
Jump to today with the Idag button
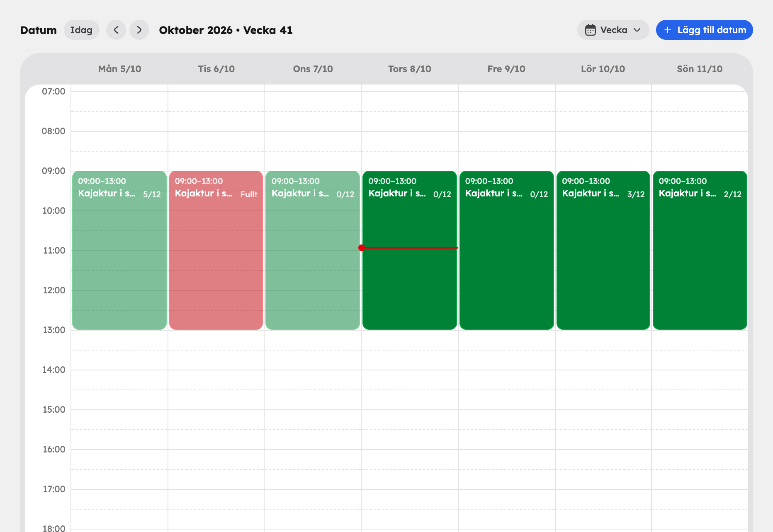click(81, 30)
